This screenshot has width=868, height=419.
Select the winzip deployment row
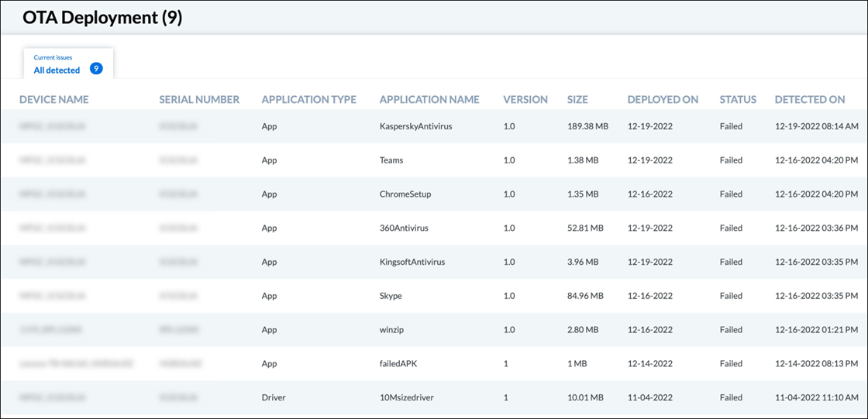point(392,330)
